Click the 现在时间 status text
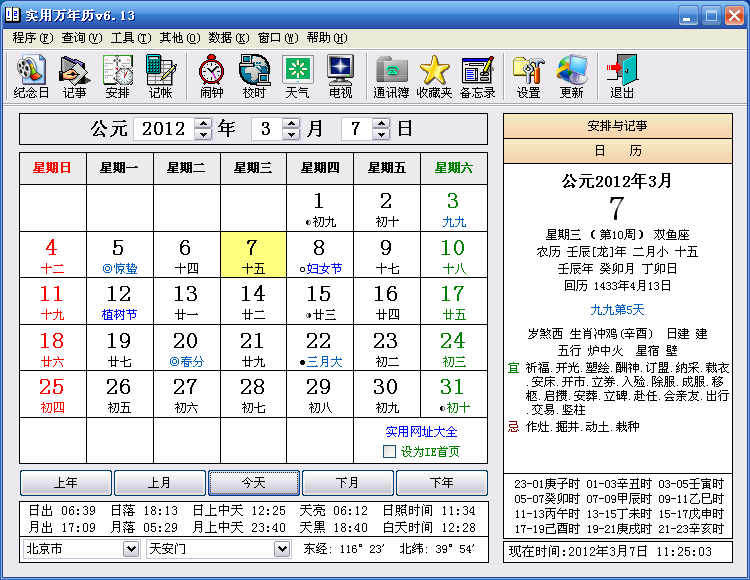The width and height of the screenshot is (750, 580). pos(610,552)
